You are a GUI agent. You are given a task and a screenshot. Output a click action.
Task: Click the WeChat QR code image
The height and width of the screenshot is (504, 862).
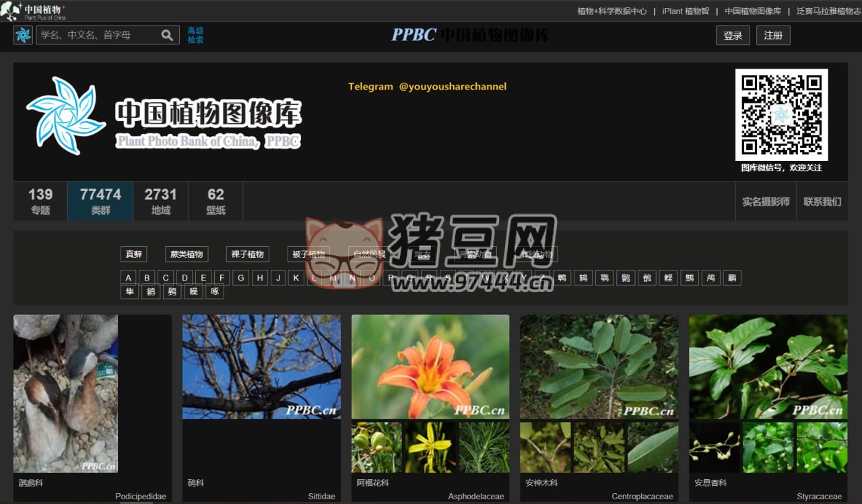pyautogui.click(x=781, y=114)
